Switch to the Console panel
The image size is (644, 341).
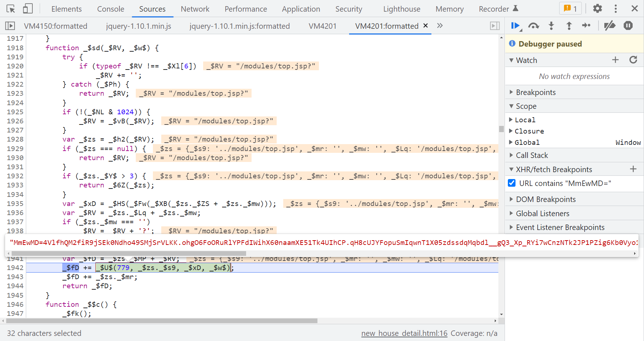point(111,9)
